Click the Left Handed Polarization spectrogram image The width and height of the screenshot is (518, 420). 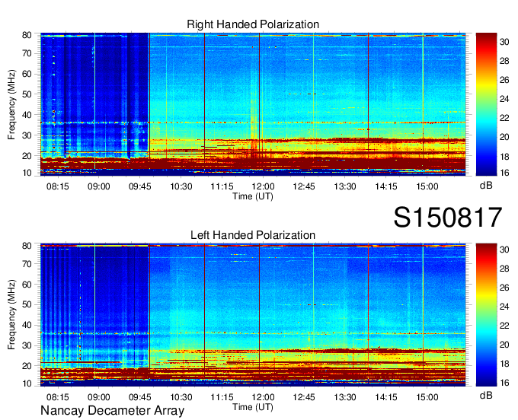tap(253, 315)
